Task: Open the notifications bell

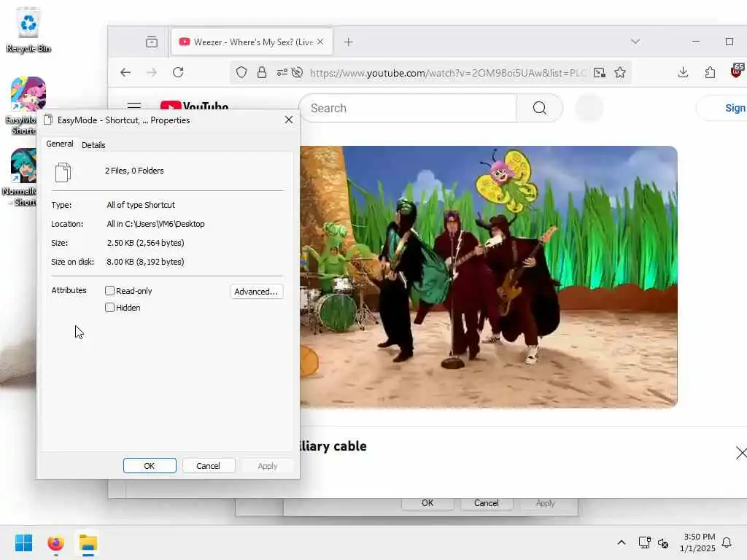Action: click(x=727, y=542)
